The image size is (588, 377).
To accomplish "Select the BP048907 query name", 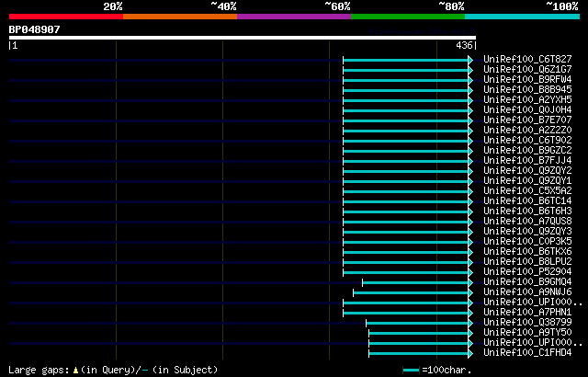I will (x=35, y=29).
